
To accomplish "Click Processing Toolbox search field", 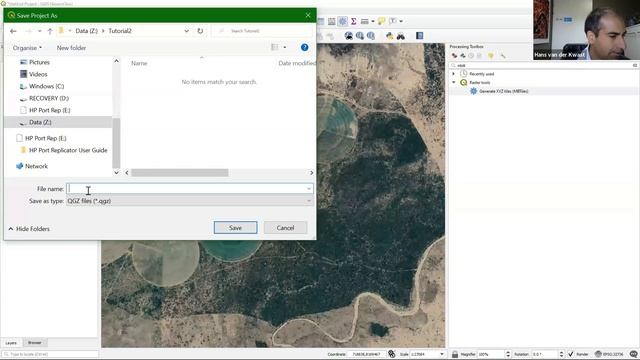I will (x=544, y=65).
